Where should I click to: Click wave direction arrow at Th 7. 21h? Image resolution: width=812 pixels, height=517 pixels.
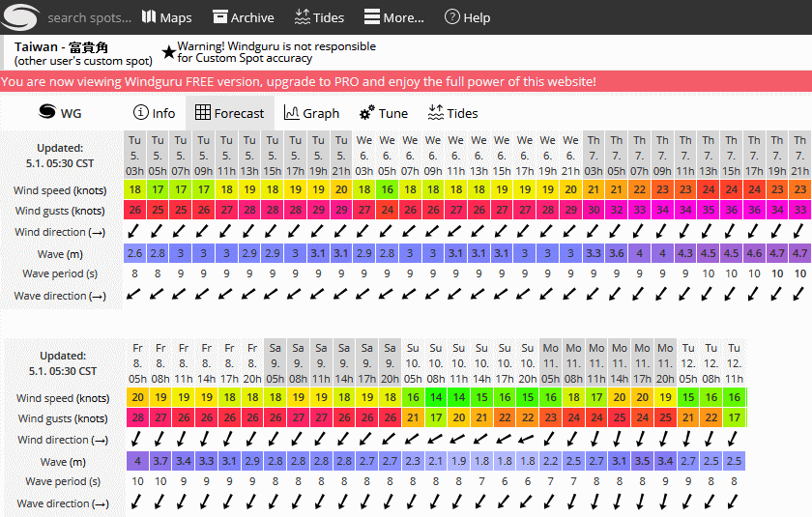(799, 294)
